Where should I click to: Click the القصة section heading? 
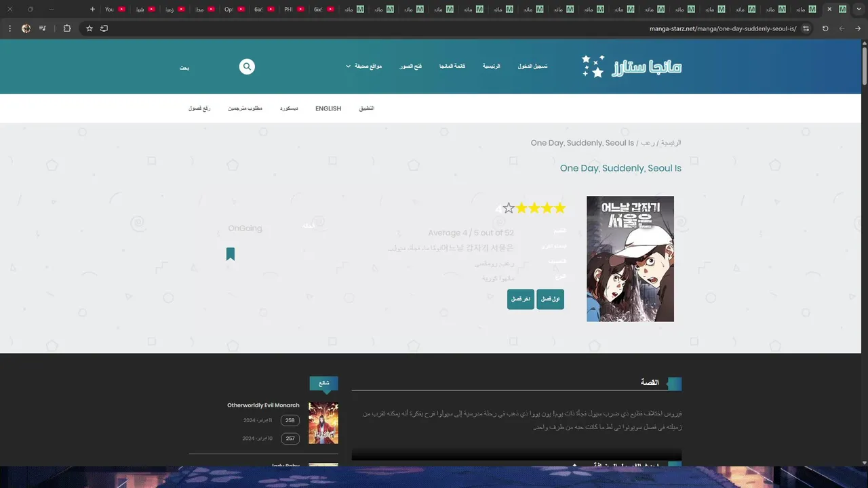(x=650, y=383)
